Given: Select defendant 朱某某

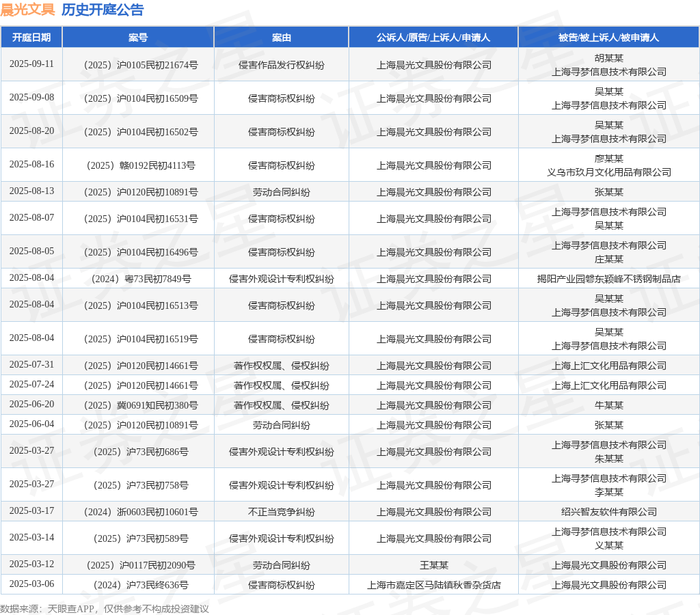Looking at the screenshot, I should [x=609, y=459].
